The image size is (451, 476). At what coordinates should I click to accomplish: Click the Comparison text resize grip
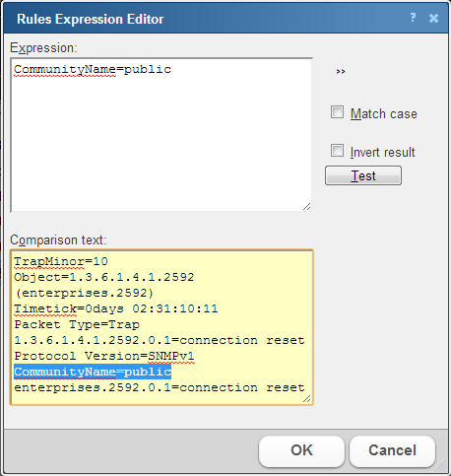(x=306, y=399)
